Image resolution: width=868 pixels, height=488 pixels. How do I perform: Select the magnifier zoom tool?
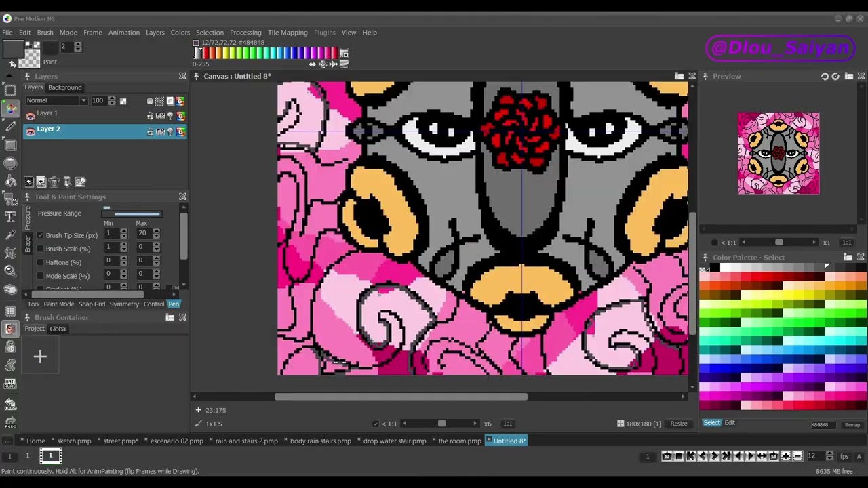click(10, 271)
